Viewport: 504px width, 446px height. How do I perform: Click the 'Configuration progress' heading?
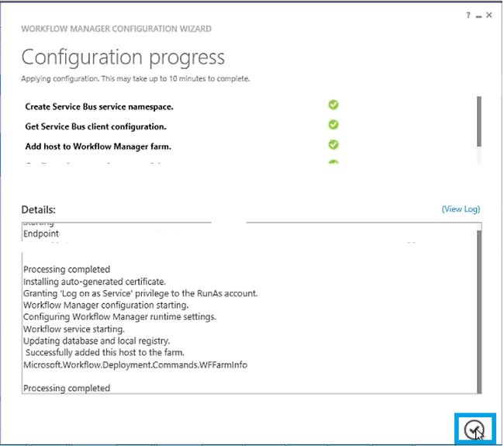(x=123, y=58)
